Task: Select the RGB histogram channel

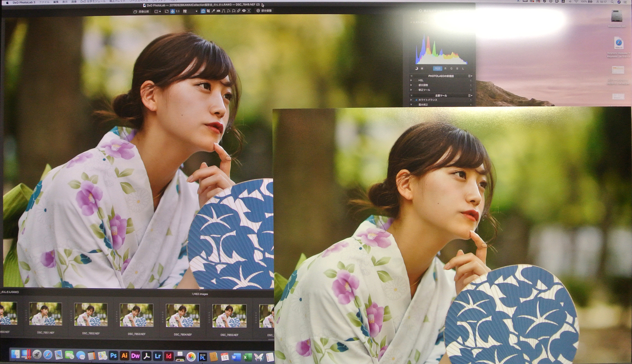Action: (438, 68)
